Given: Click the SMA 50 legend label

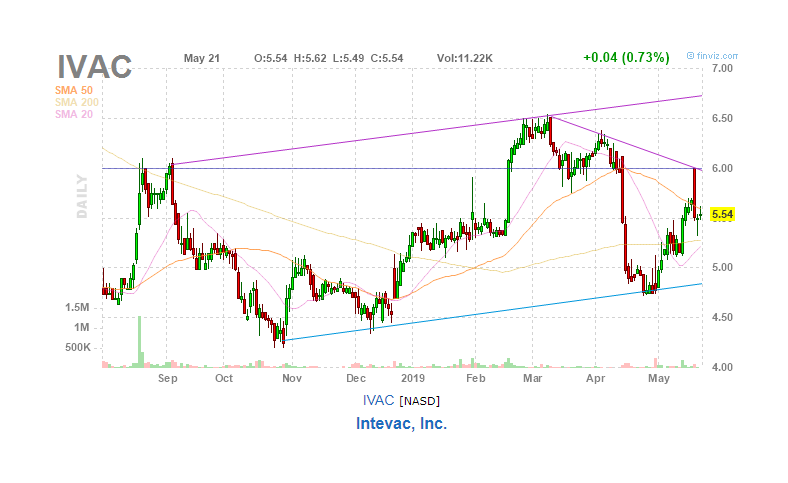Looking at the screenshot, I should coord(74,90).
